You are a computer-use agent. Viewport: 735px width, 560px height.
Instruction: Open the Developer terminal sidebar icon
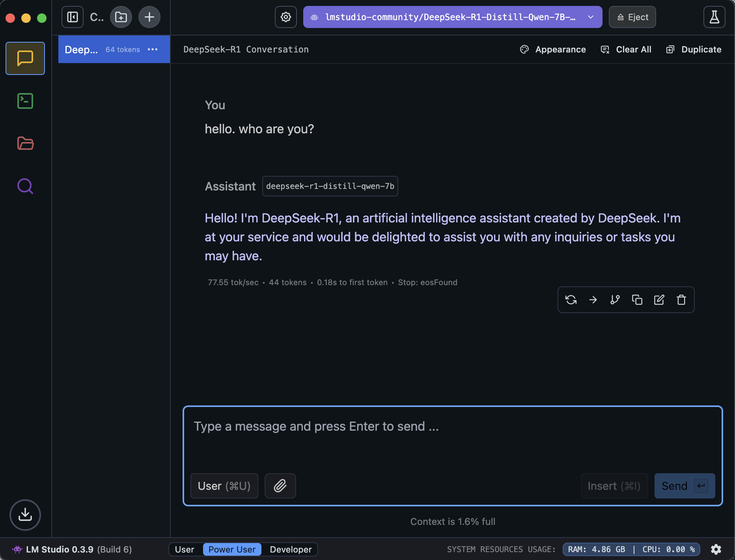tap(25, 101)
